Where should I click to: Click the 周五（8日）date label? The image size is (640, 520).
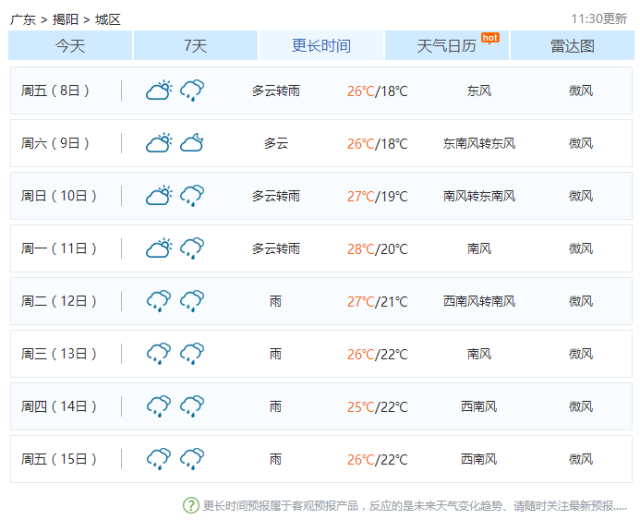pos(55,90)
